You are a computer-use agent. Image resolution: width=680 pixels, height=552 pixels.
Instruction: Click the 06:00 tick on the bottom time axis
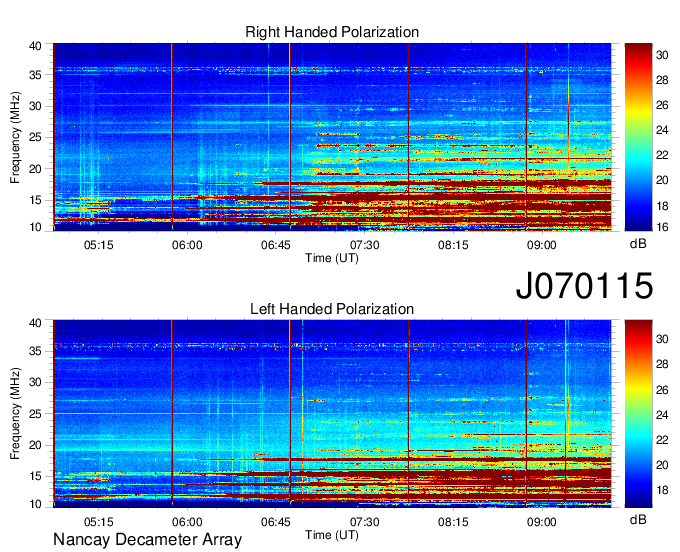point(187,522)
